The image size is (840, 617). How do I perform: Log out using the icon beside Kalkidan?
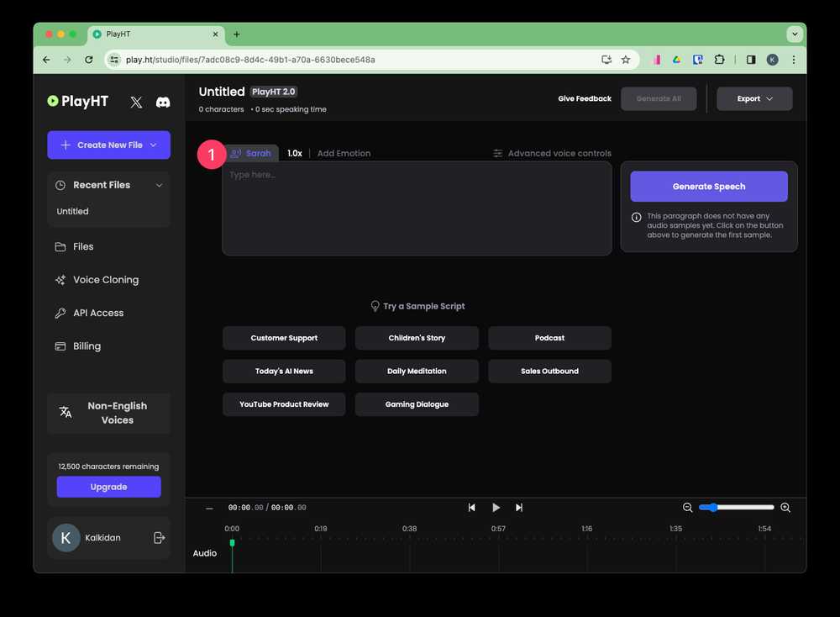coord(159,538)
